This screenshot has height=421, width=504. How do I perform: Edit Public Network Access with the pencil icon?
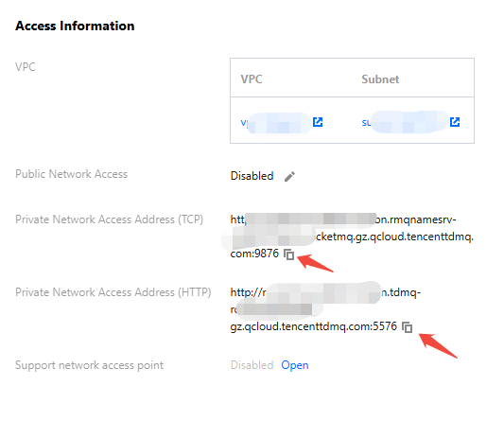pyautogui.click(x=289, y=176)
